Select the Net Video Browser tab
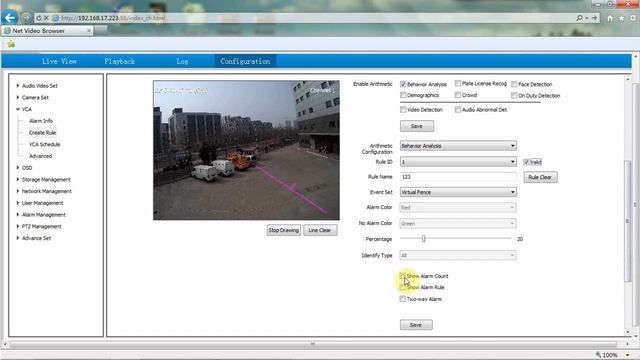 coord(47,31)
